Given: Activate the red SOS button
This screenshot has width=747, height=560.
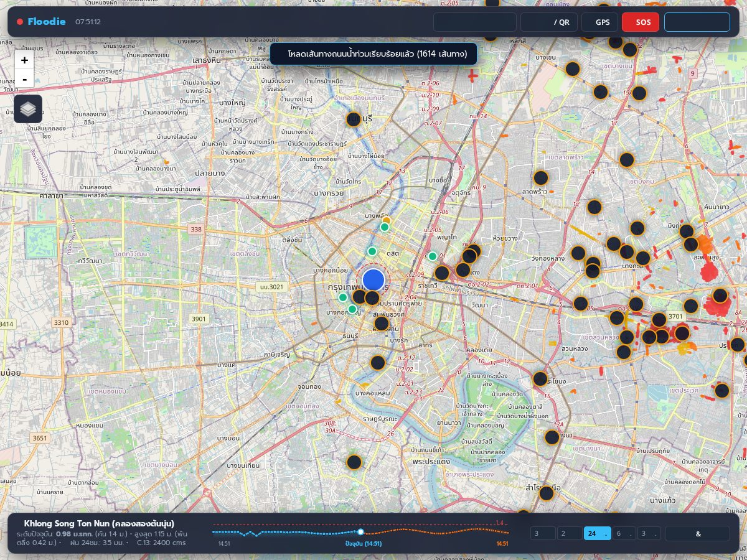Looking at the screenshot, I should pyautogui.click(x=641, y=22).
